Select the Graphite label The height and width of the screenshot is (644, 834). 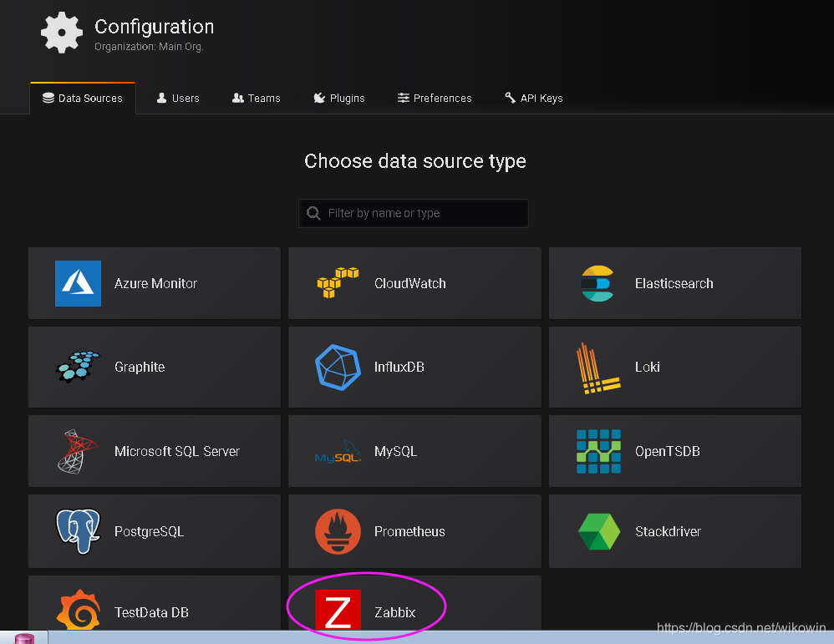[140, 368]
